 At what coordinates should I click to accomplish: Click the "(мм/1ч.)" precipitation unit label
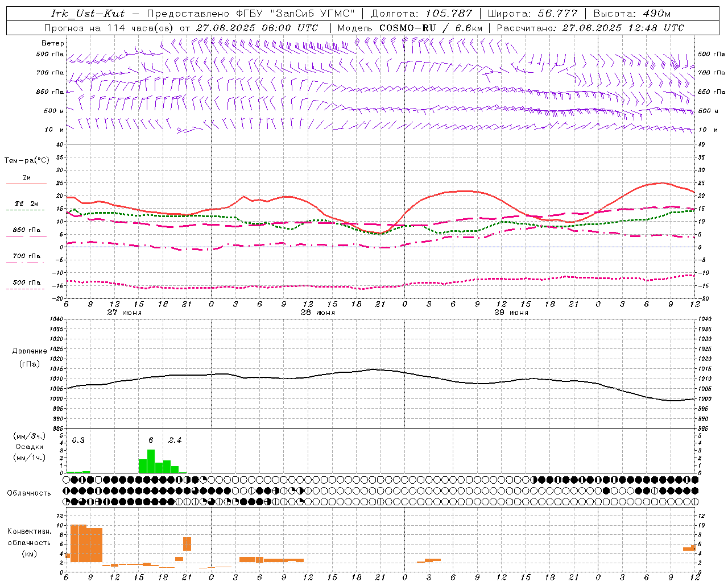(x=30, y=458)
